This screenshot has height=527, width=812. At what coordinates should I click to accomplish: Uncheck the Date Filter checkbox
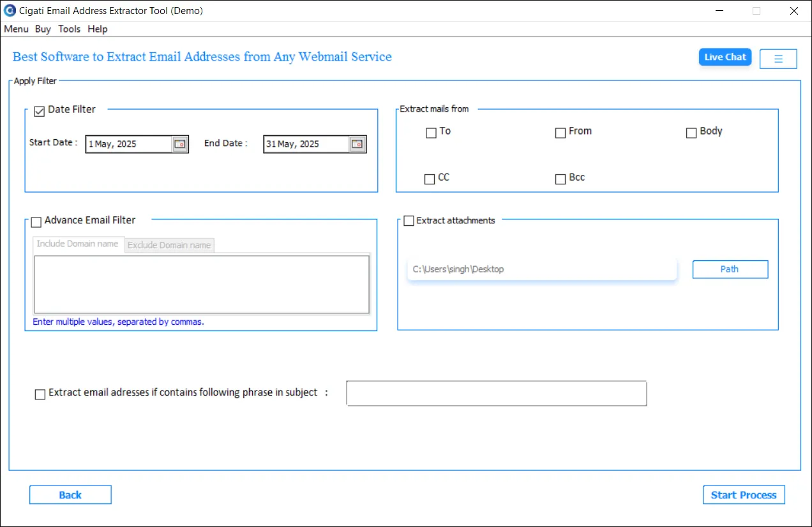[x=40, y=111]
